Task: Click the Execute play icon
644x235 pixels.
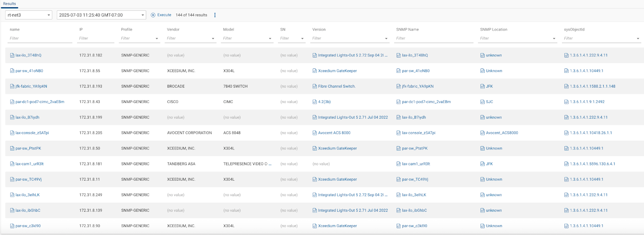Action: click(153, 15)
